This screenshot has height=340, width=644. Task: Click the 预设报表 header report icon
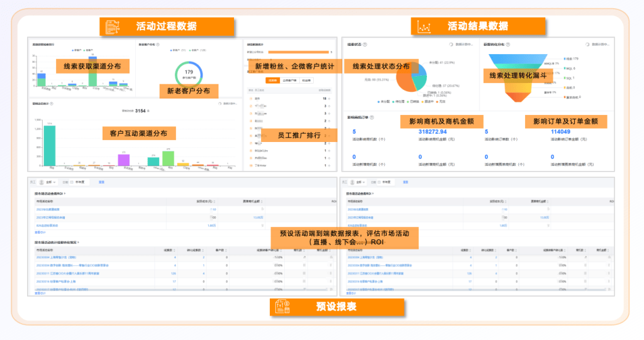tap(280, 307)
